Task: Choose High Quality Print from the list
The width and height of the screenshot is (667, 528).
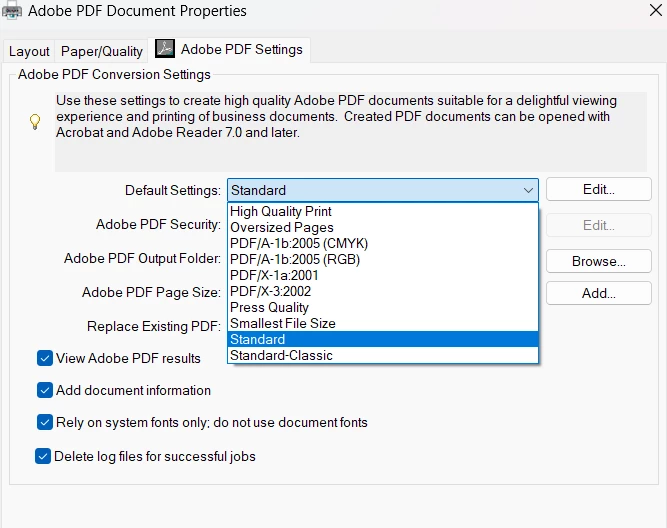Action: 383,211
